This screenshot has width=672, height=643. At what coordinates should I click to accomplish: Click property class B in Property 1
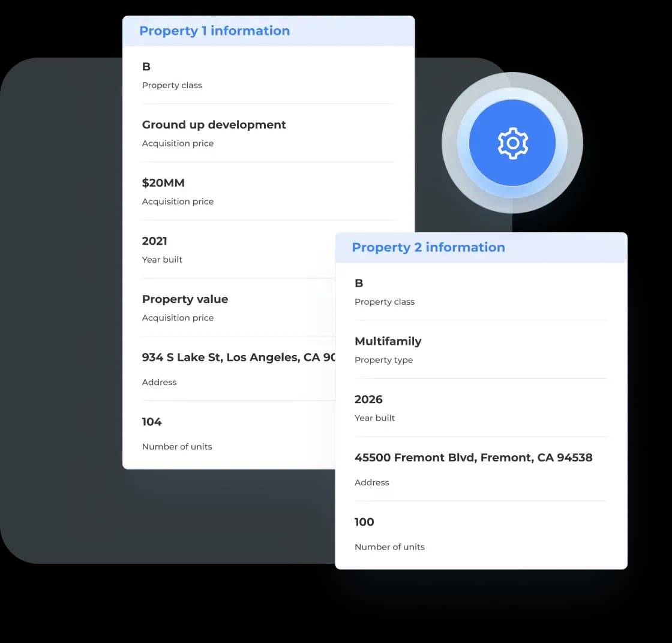[x=146, y=67]
